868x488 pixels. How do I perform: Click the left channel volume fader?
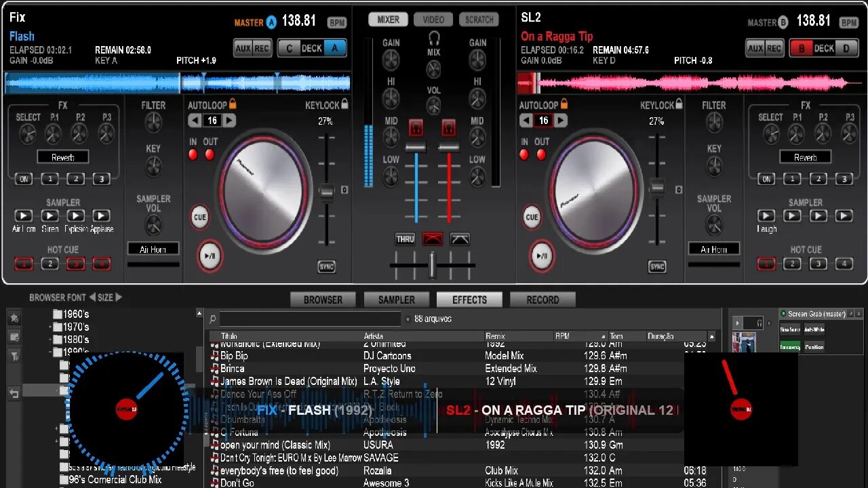pos(416,148)
